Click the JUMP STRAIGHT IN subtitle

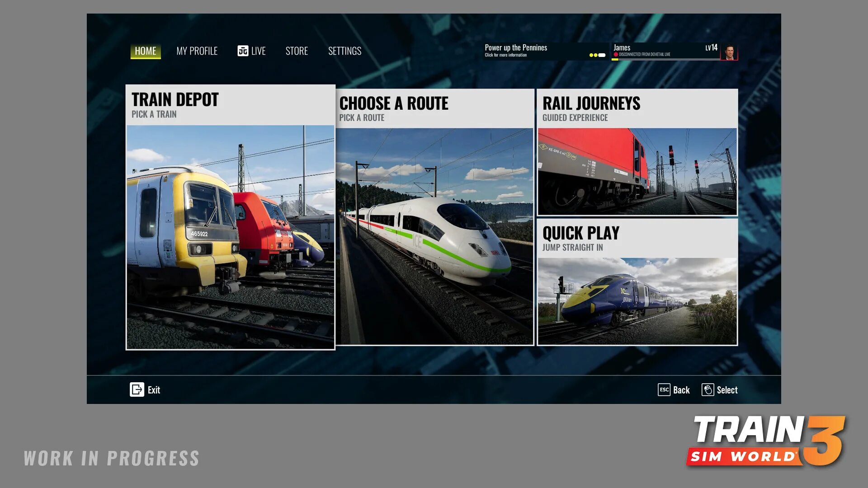click(x=572, y=248)
